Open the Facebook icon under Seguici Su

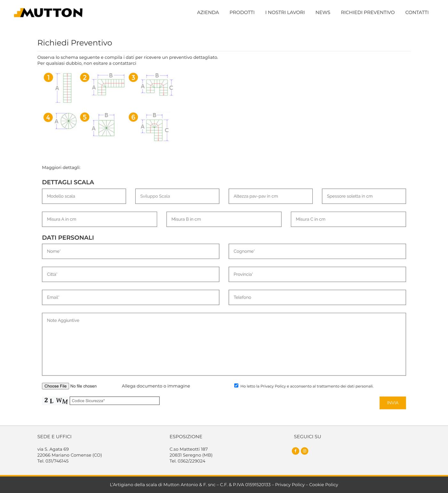[x=295, y=451]
